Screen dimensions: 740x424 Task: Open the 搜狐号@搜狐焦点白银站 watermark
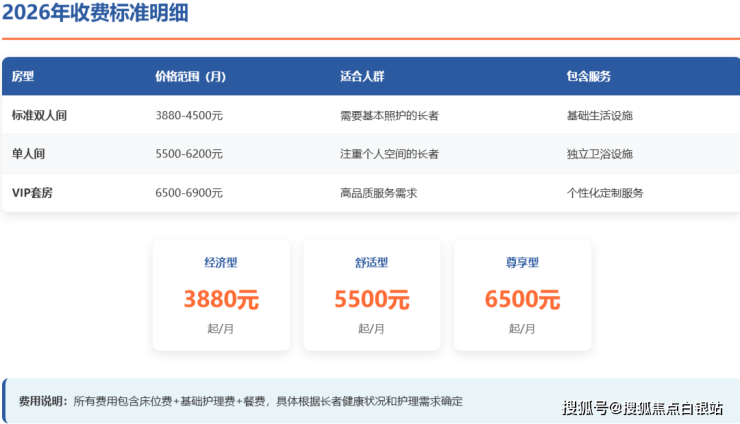click(x=642, y=407)
